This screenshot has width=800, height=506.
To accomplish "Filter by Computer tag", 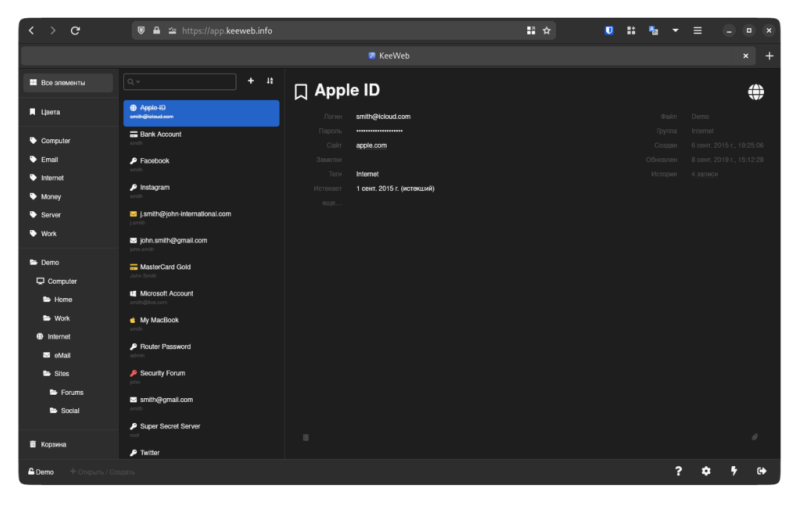I will (x=68, y=141).
